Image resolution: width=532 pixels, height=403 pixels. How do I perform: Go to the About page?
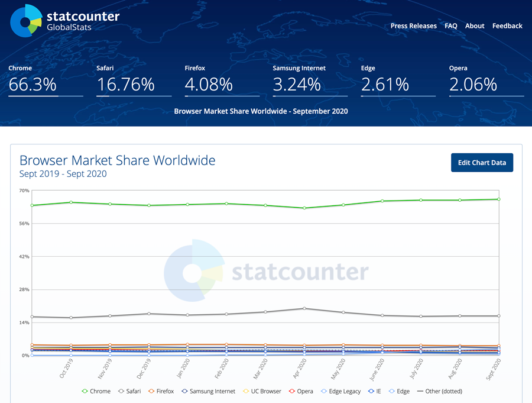[x=475, y=26]
